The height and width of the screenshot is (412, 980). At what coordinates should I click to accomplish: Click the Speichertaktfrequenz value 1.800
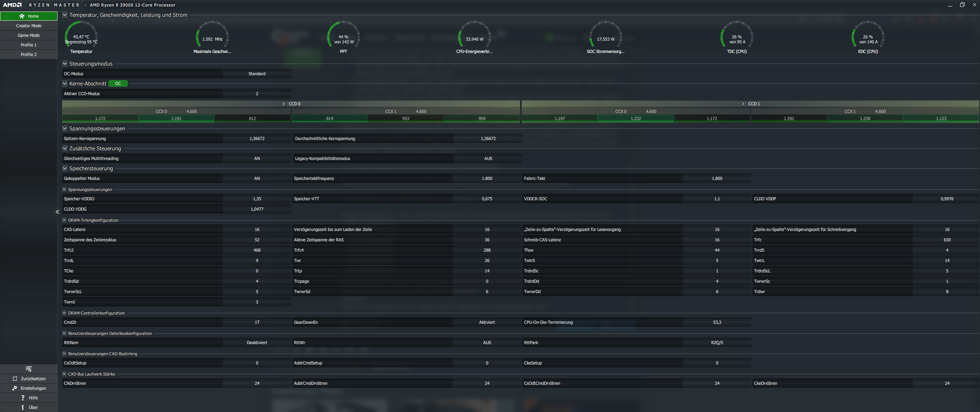point(487,178)
